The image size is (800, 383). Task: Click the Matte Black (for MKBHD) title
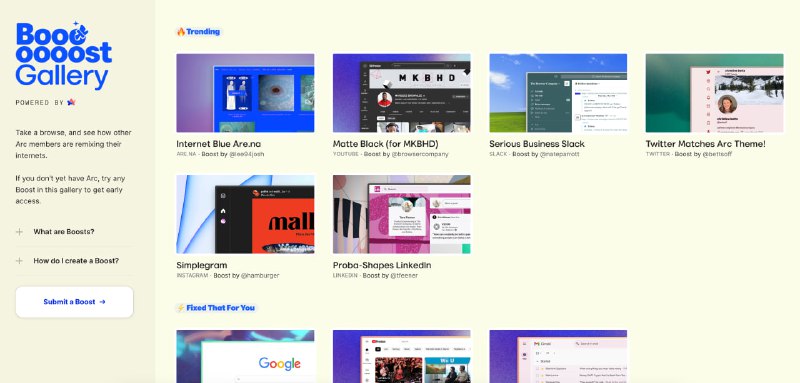[x=386, y=144]
